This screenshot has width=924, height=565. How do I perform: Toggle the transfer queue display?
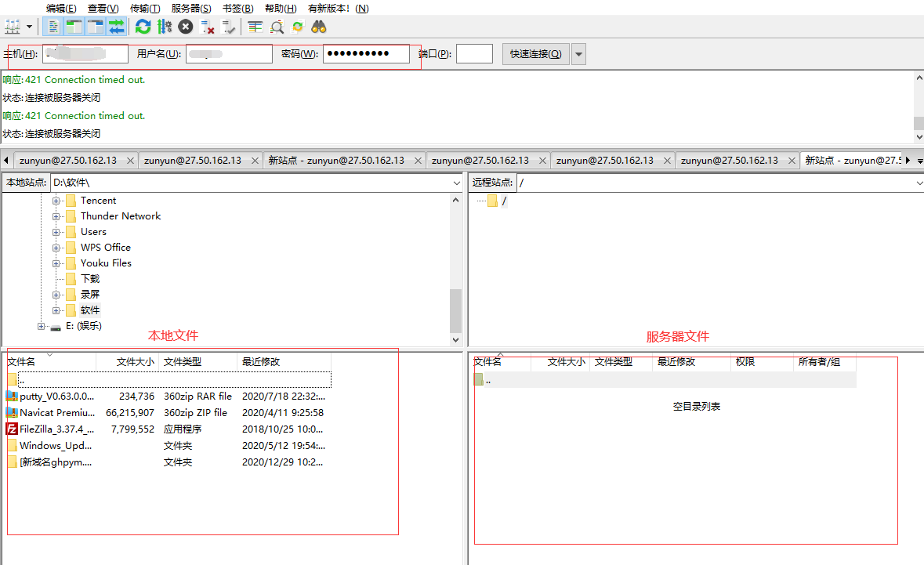(117, 27)
